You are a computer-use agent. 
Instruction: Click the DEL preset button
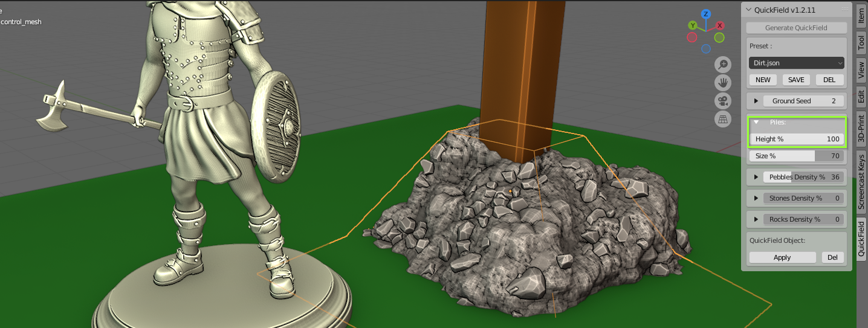tap(829, 80)
